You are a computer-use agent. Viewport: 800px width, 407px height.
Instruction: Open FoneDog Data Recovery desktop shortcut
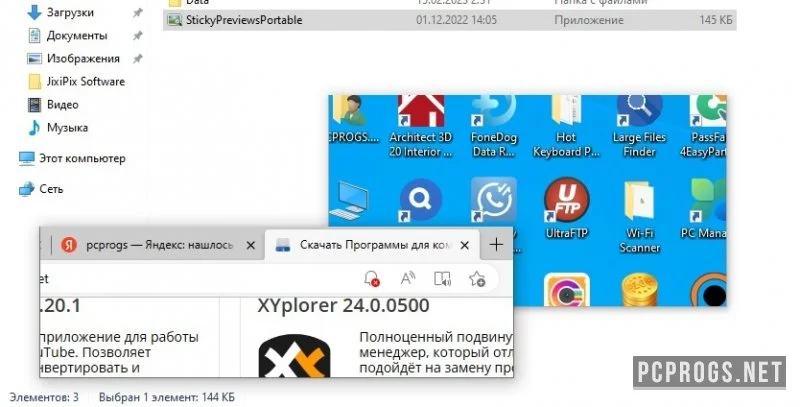pyautogui.click(x=493, y=126)
